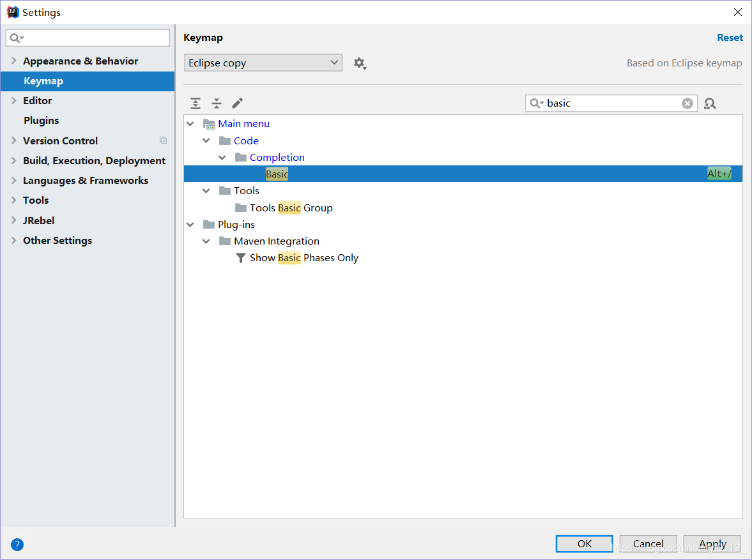Click the settings search magnifier icon
Image resolution: width=752 pixels, height=560 pixels.
click(16, 38)
